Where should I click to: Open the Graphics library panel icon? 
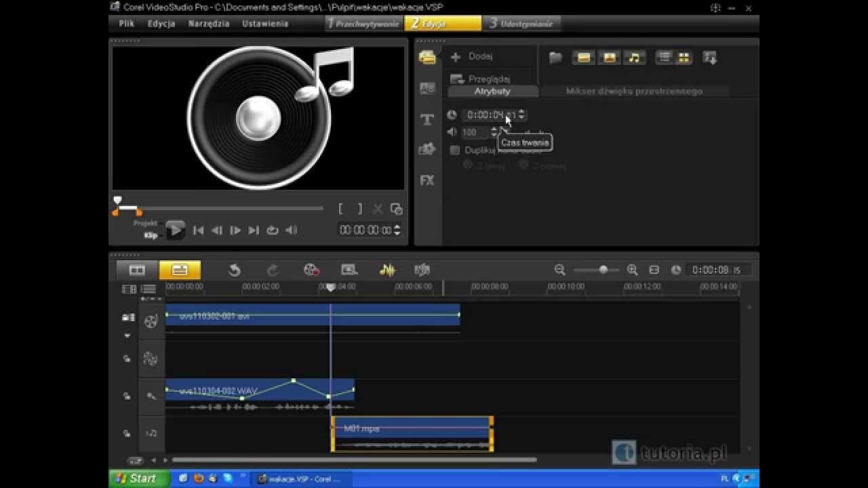pyautogui.click(x=427, y=149)
